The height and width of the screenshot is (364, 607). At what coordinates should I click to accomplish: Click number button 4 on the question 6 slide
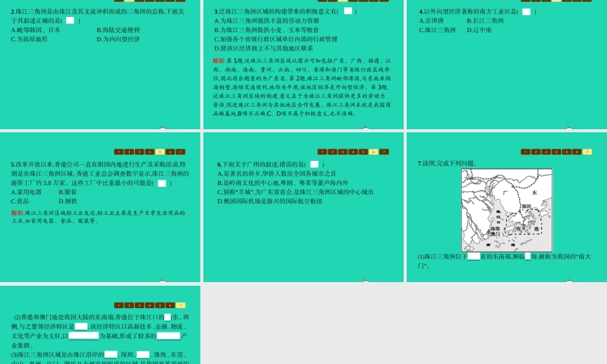coord(353,152)
